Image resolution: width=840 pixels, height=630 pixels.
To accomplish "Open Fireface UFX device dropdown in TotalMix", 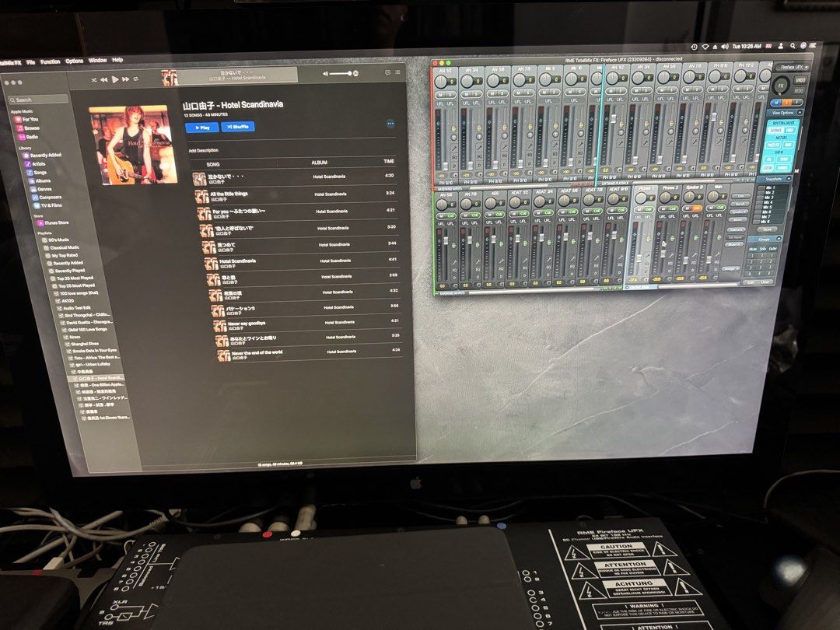I will (792, 68).
